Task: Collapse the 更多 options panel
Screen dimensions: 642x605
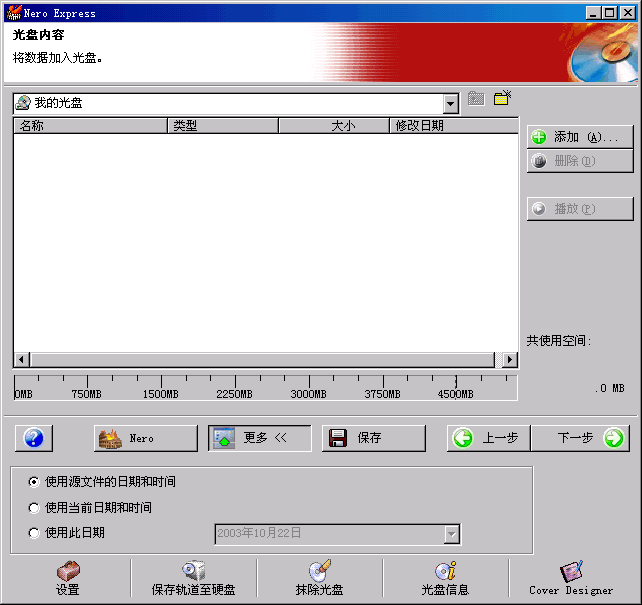Action: click(259, 438)
